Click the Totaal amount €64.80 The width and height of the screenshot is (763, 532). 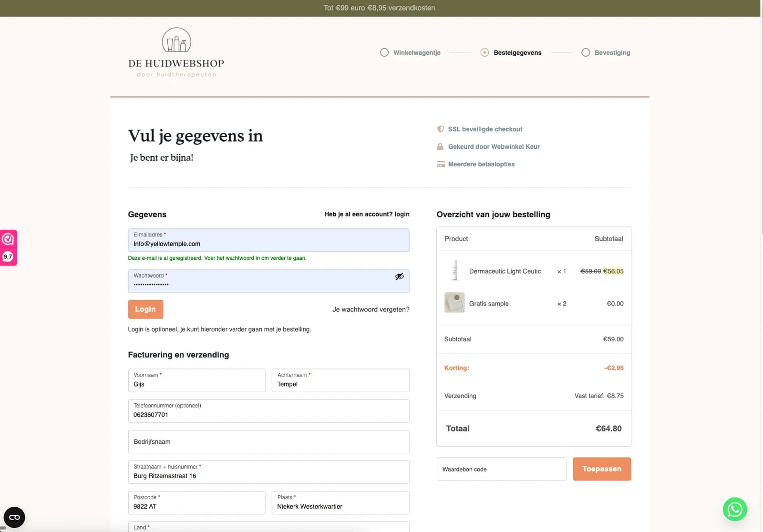pyautogui.click(x=608, y=429)
